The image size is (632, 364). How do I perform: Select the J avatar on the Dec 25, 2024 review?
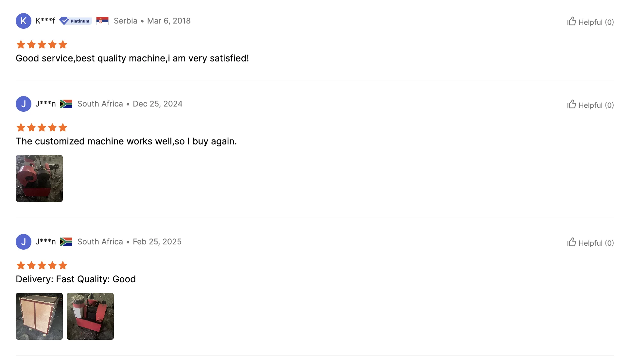(24, 104)
